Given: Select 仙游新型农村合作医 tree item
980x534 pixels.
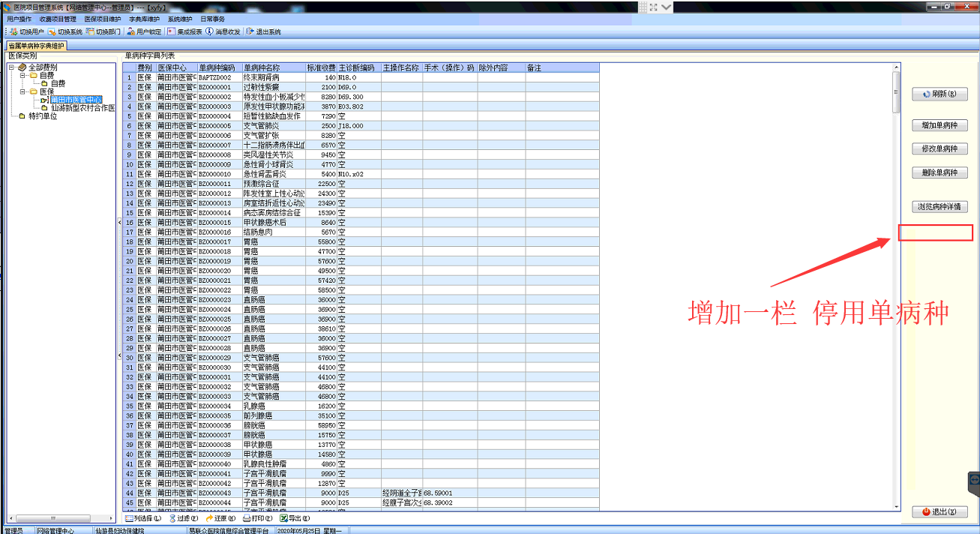Looking at the screenshot, I should [82, 108].
